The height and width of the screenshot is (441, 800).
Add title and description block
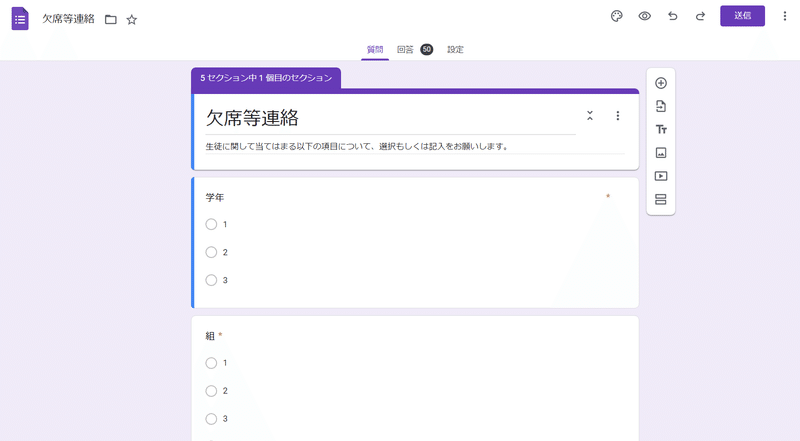pos(661,130)
